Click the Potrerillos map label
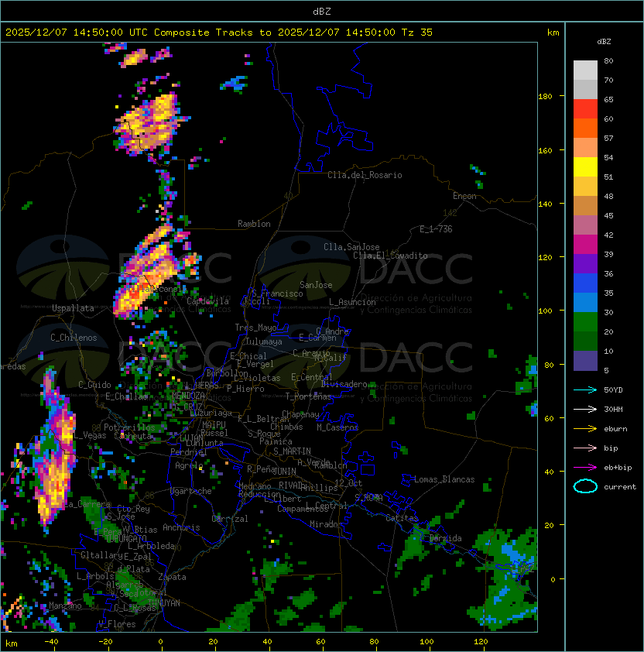 pyautogui.click(x=129, y=427)
